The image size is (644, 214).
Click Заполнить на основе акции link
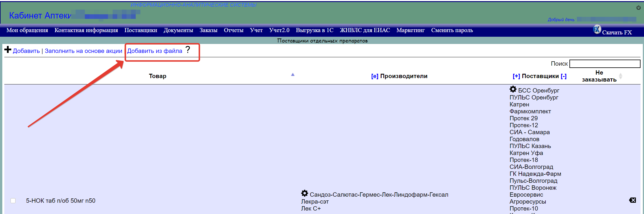tap(84, 51)
